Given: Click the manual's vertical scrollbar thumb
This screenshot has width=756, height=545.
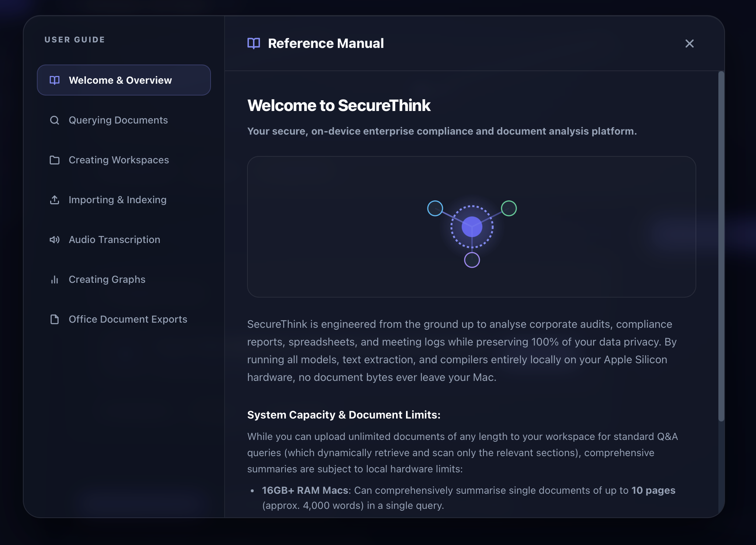Looking at the screenshot, I should click(x=721, y=246).
